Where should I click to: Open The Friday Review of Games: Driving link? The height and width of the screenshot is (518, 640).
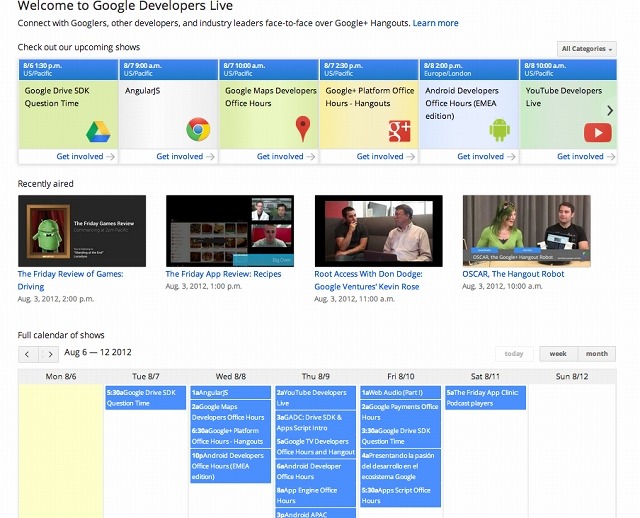click(x=70, y=280)
